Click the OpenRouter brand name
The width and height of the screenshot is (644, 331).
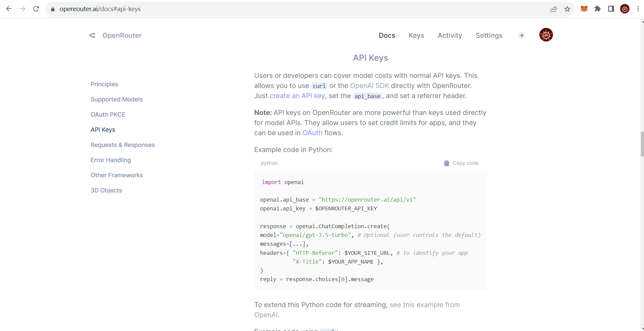tap(122, 35)
